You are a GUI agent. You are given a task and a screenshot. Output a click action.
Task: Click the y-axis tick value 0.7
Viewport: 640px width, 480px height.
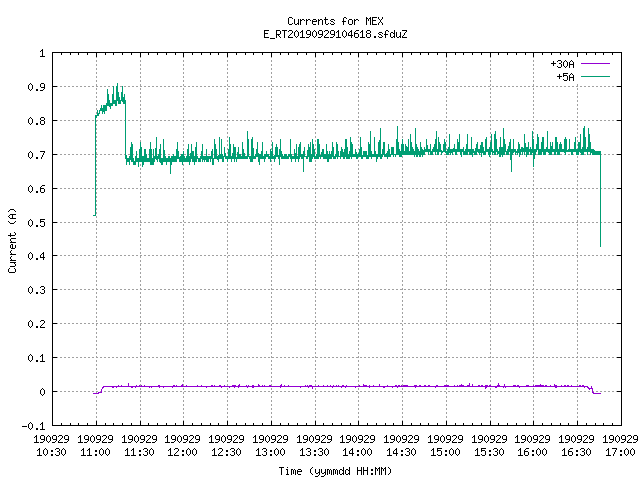click(36, 155)
